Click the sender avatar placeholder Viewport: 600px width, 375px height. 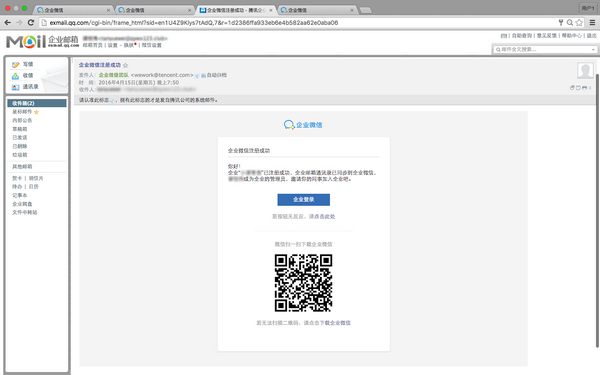(585, 70)
